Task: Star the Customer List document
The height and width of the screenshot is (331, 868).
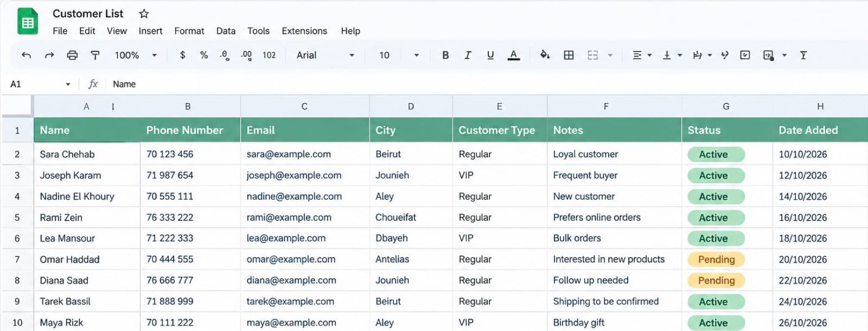Action: pyautogui.click(x=144, y=14)
